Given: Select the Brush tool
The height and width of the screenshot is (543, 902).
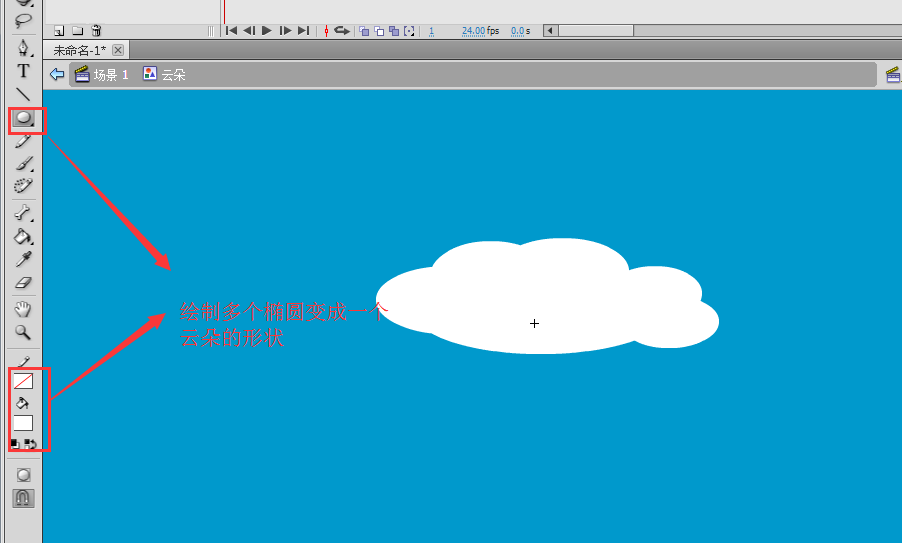Looking at the screenshot, I should (23, 164).
